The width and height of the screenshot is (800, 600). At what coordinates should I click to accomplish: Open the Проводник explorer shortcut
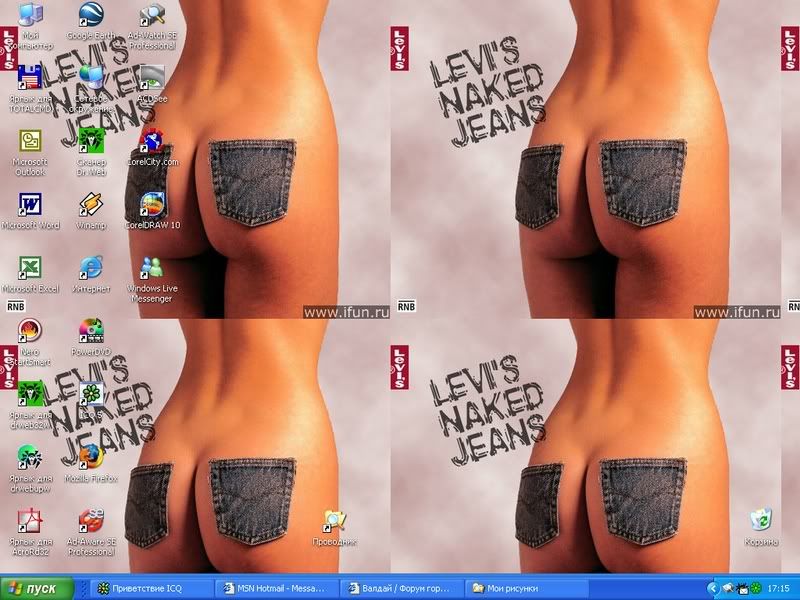pyautogui.click(x=334, y=521)
